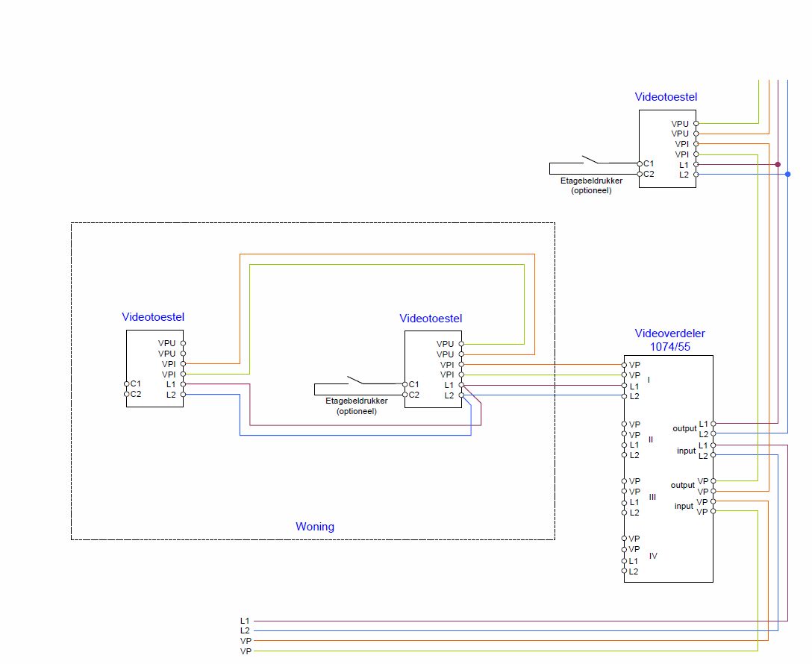Click group III L1 terminal on Videoverdeler
The height and width of the screenshot is (664, 812).
tap(624, 503)
